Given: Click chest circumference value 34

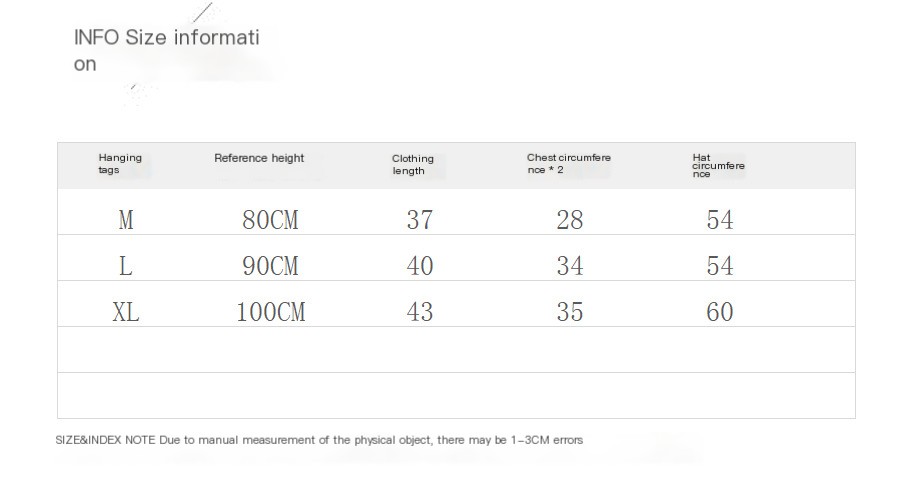Looking at the screenshot, I should 569,266.
